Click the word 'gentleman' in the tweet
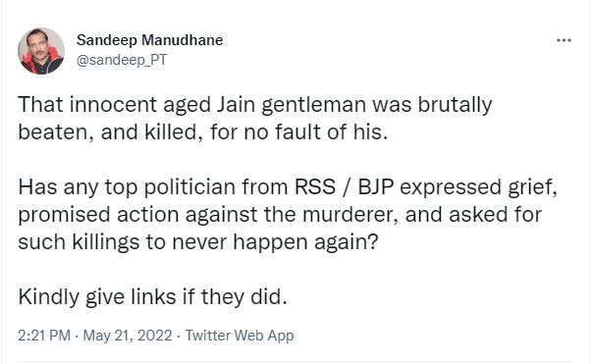591x364 pixels. click(313, 105)
